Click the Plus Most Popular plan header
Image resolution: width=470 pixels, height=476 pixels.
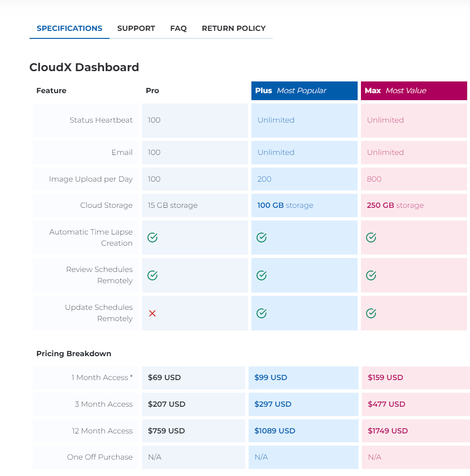(x=305, y=91)
